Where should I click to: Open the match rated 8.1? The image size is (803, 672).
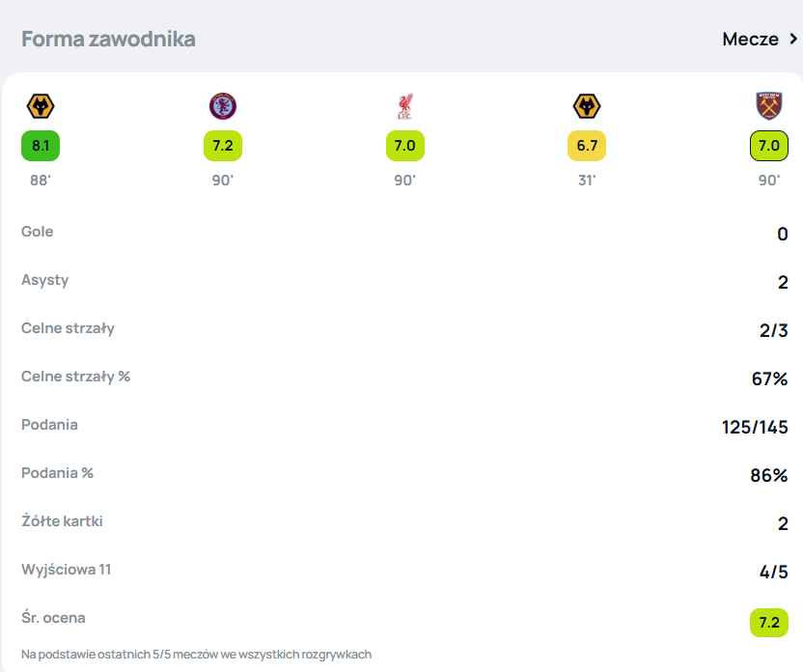41,146
